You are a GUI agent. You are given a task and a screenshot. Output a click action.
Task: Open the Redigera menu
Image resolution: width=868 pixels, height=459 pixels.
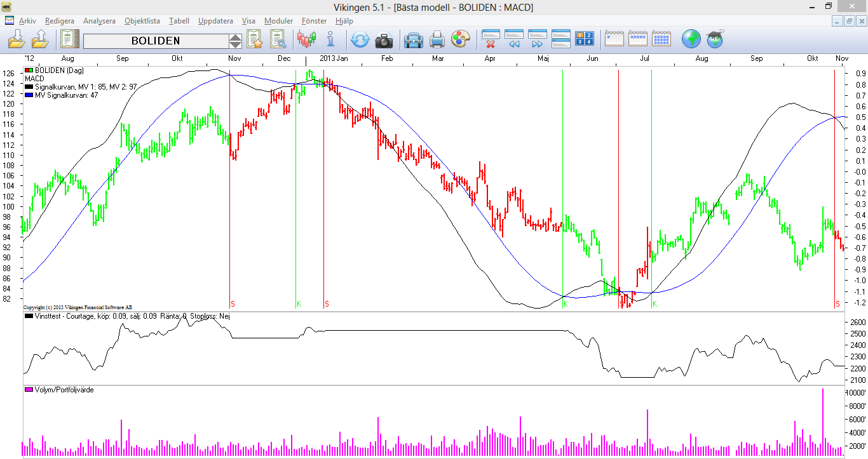(60, 21)
